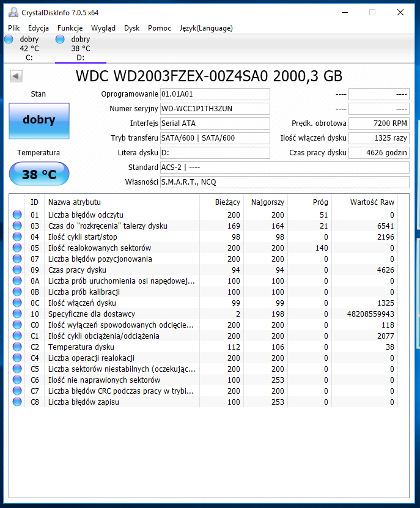
Task: Click the 'Nazwa atrybutu' column header
Action: pos(122,202)
